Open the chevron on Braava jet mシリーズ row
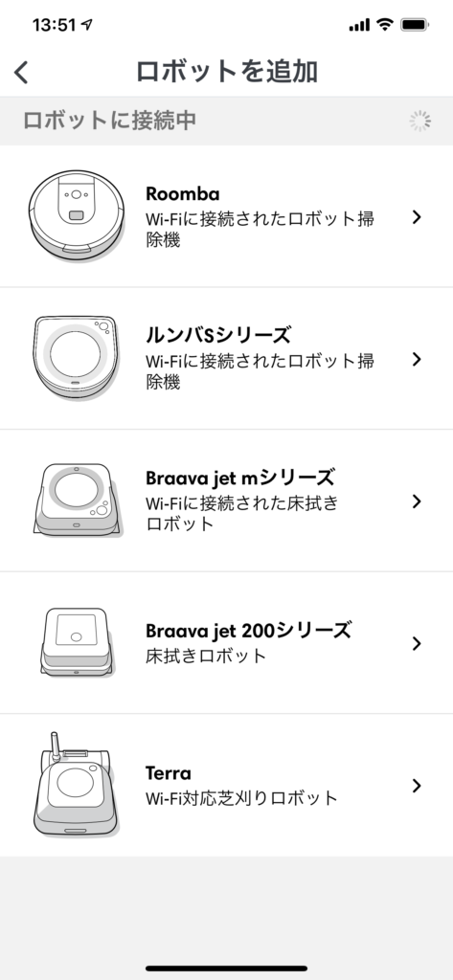 click(417, 501)
